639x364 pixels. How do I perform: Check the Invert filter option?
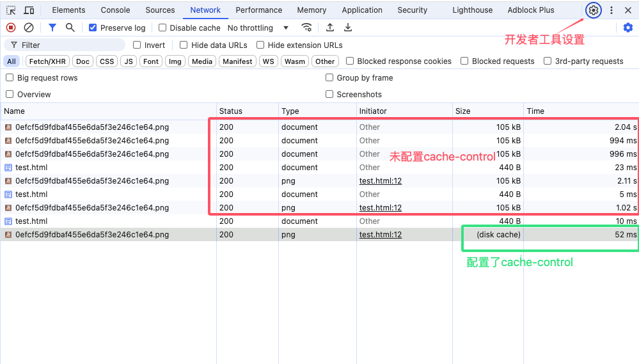pyautogui.click(x=137, y=45)
